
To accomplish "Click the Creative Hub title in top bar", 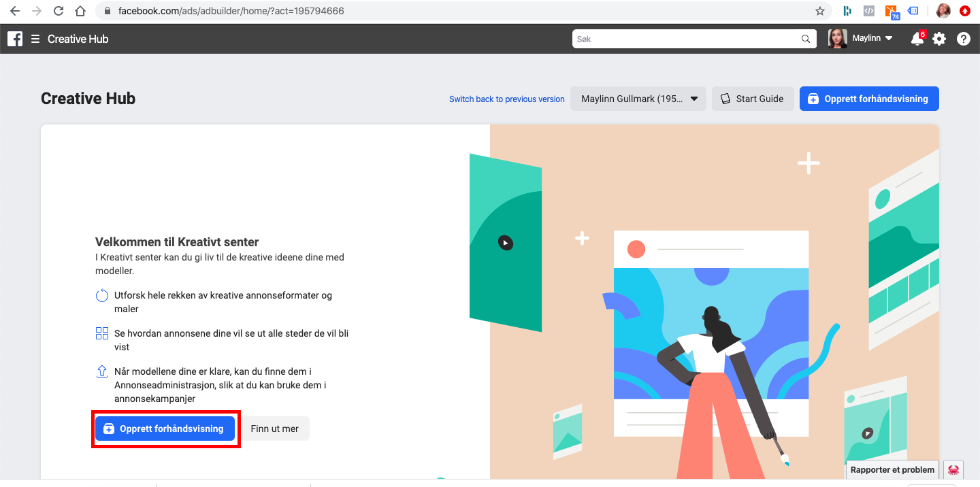I will tap(78, 39).
